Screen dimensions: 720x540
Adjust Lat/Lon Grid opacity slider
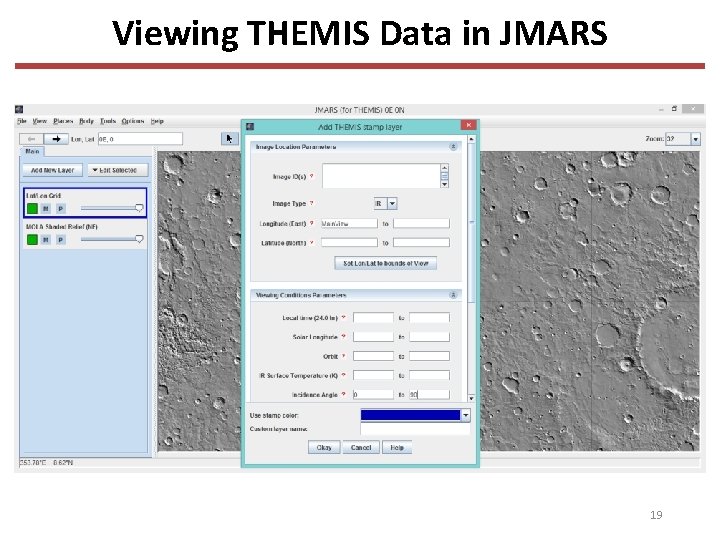[x=112, y=208]
